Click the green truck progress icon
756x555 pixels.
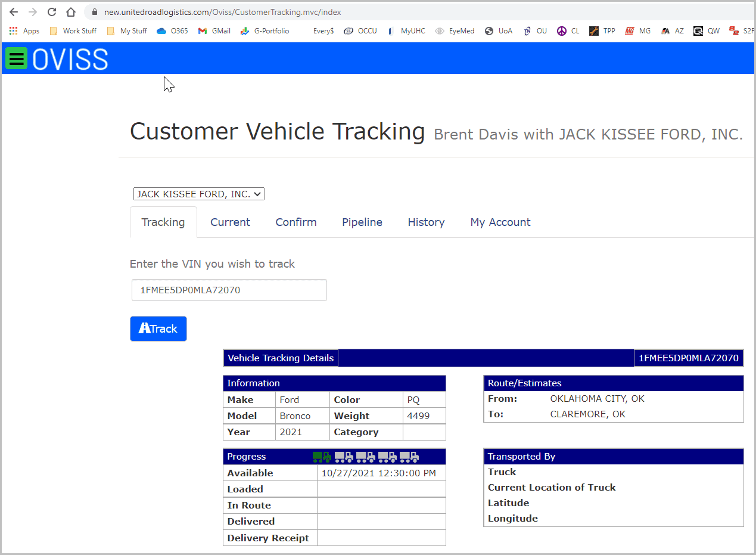click(322, 457)
